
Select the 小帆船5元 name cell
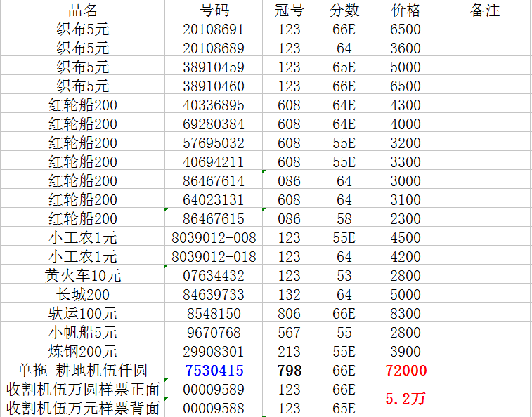coord(82,333)
